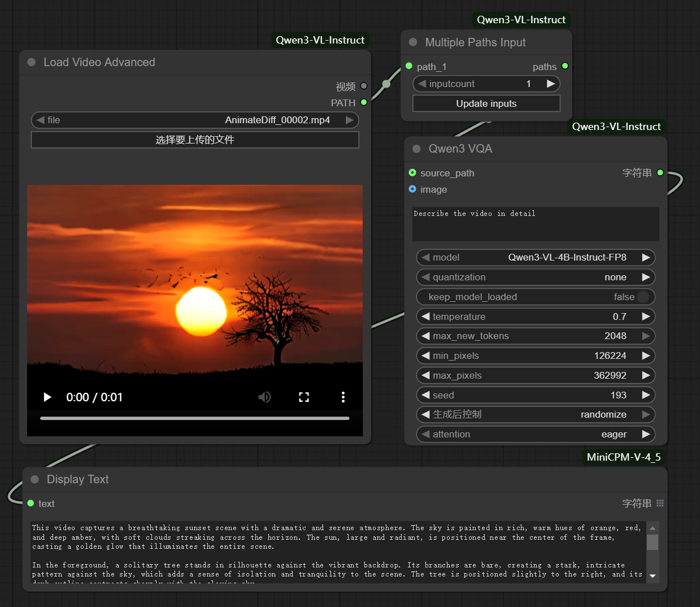Viewport: 700px width, 607px height.
Task: Play the AnimateDiff video preview
Action: pos(47,397)
